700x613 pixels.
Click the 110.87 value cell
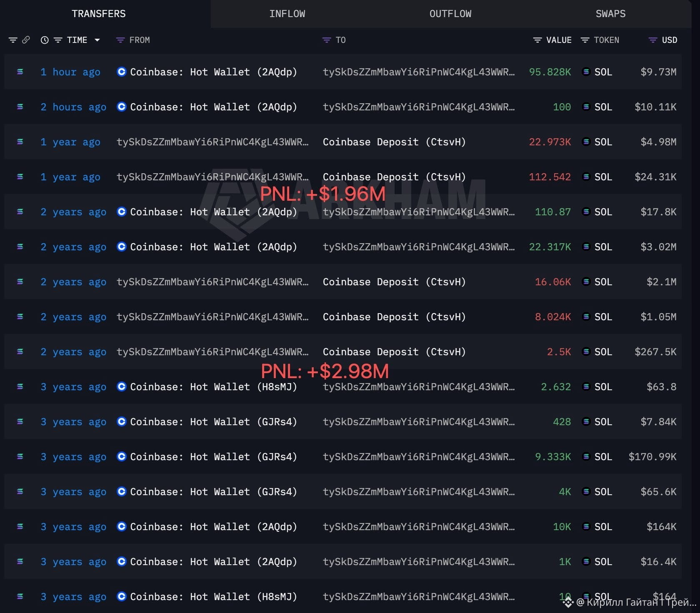[553, 212]
